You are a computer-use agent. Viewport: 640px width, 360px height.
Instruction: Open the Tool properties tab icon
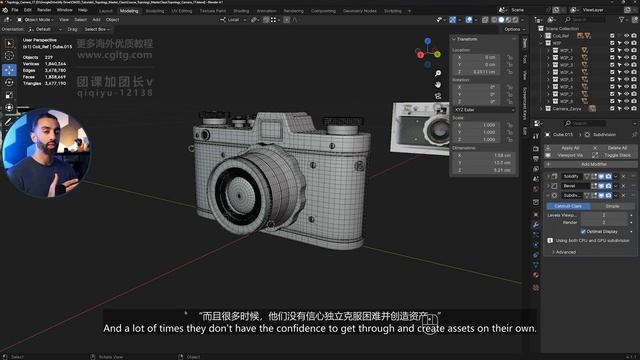pyautogui.click(x=536, y=136)
